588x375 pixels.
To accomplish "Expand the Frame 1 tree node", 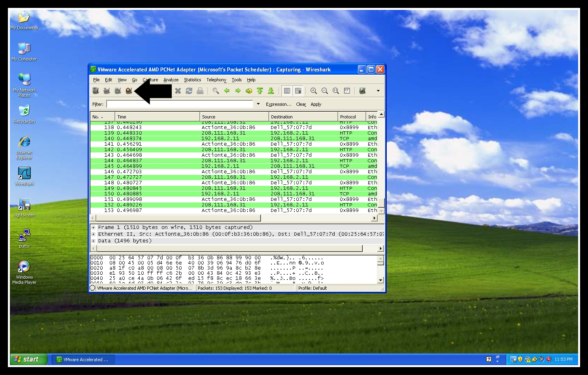I will tap(94, 227).
